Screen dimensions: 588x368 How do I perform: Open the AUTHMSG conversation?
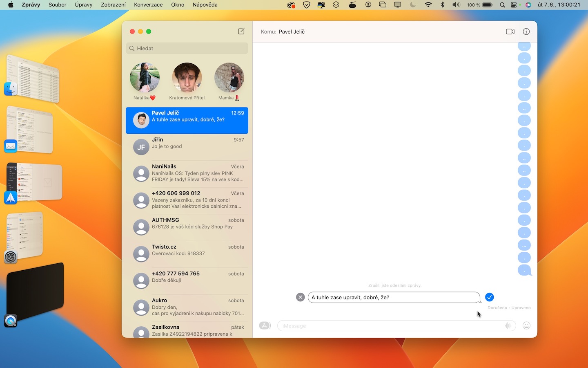[x=187, y=227]
